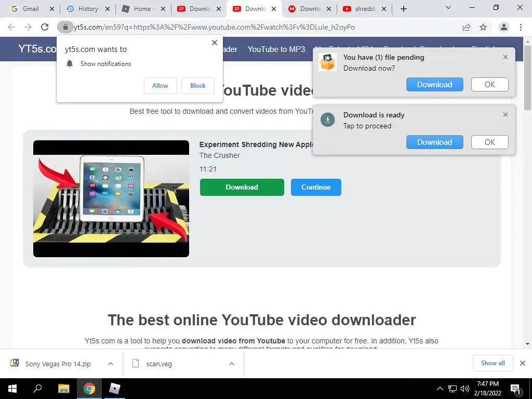Click the Experiment Shredding video title
Image resolution: width=532 pixels, height=399 pixels.
256,144
